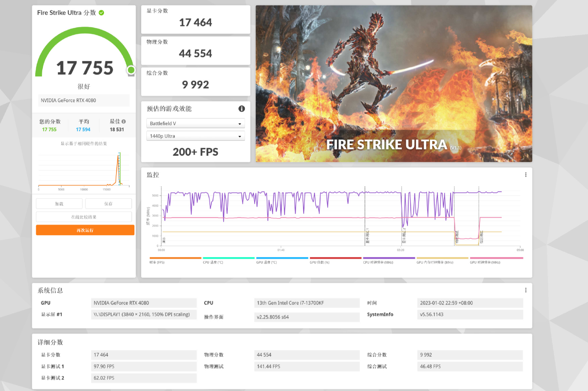
Task: Toggle the CPU 温度 (°C) legend series
Action: click(x=229, y=260)
